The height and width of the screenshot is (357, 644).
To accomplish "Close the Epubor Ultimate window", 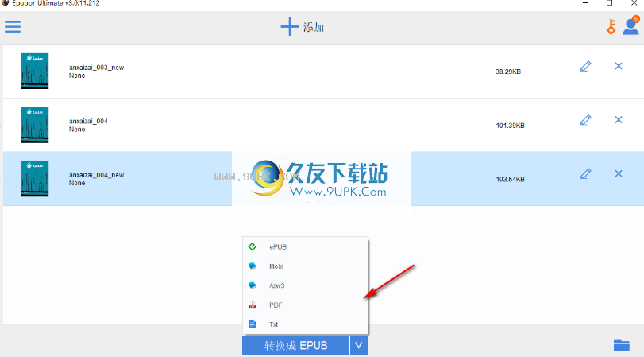I will click(x=634, y=3).
